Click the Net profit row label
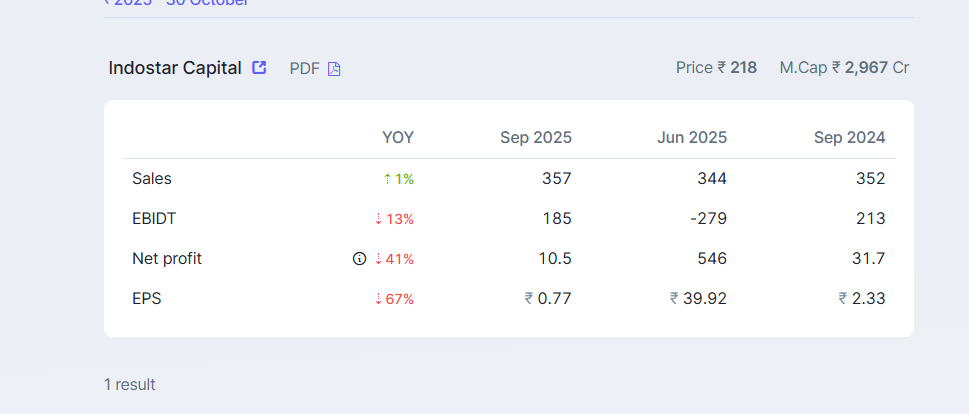This screenshot has width=969, height=414. point(167,259)
